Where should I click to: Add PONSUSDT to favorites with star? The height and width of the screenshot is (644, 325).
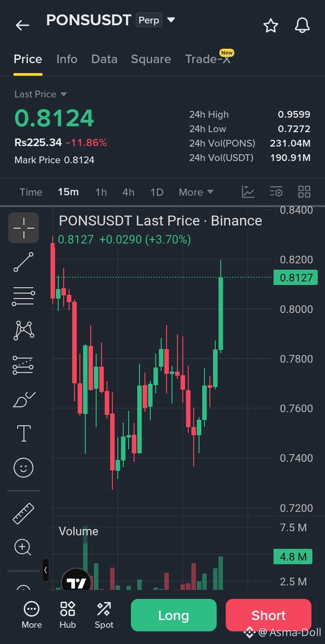click(x=271, y=25)
